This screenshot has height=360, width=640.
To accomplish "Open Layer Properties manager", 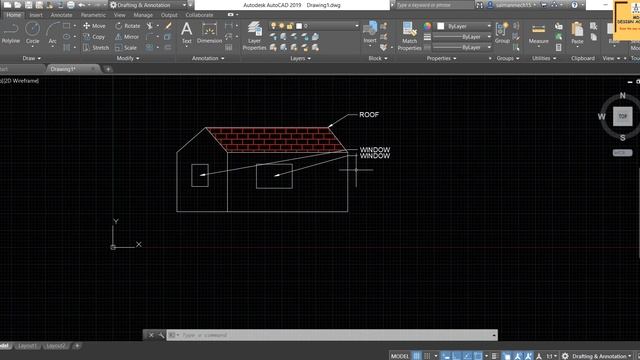I will (x=254, y=36).
